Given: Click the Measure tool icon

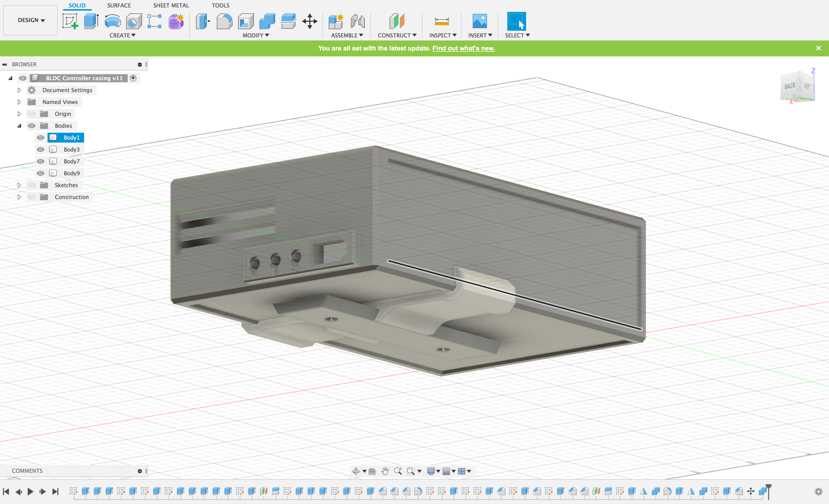Looking at the screenshot, I should [441, 21].
